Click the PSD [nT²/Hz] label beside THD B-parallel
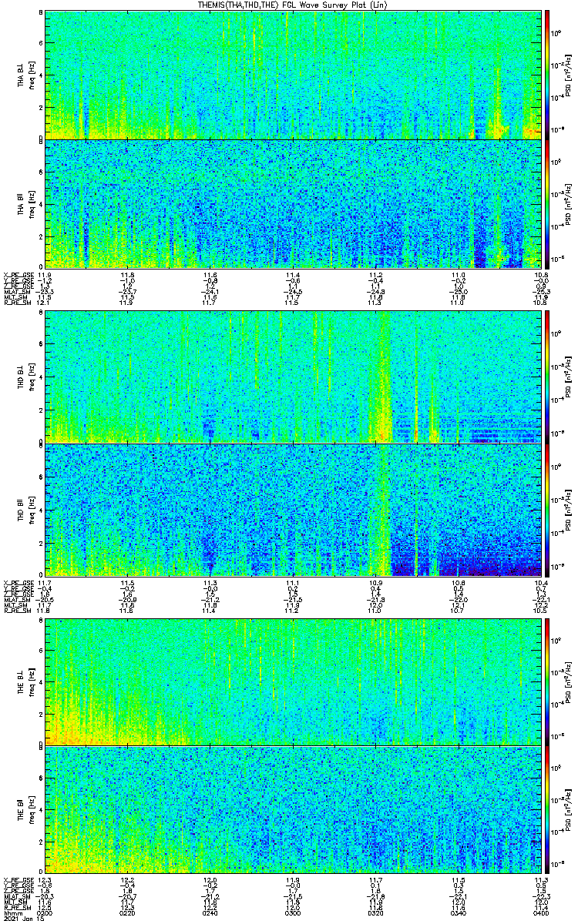The image size is (578, 924). click(x=569, y=510)
